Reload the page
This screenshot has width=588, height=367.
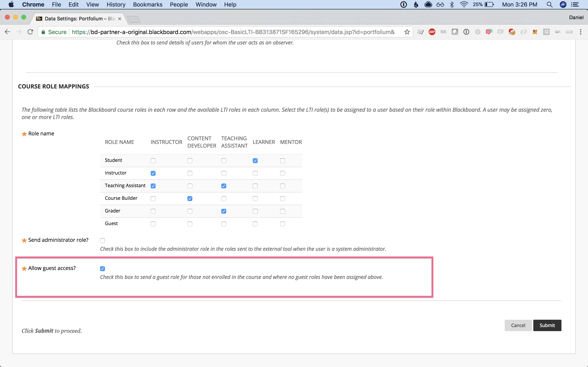(30, 32)
